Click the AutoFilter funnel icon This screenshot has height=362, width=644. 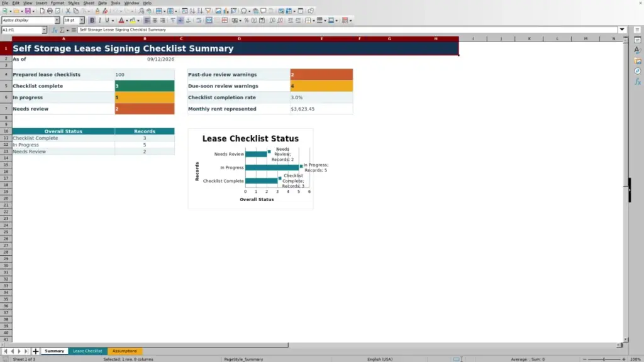point(208,11)
